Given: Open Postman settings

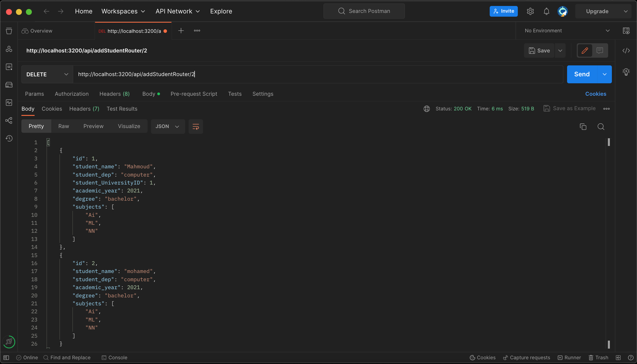Looking at the screenshot, I should (530, 11).
